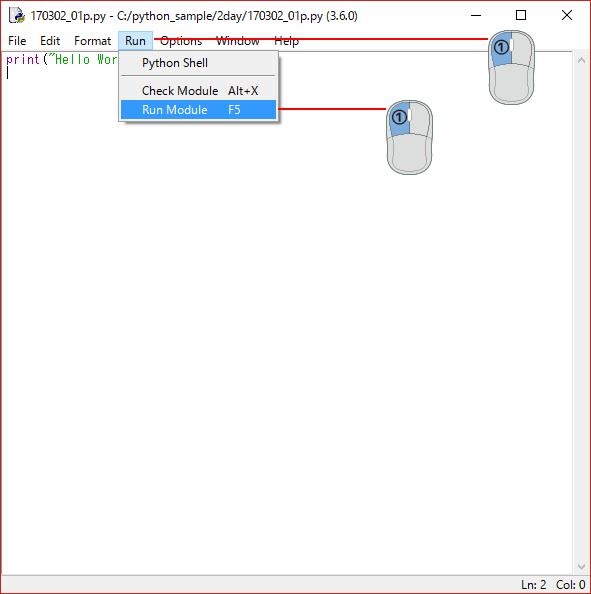Click the scrollbar up arrow
The height and width of the screenshot is (594, 591).
(581, 60)
